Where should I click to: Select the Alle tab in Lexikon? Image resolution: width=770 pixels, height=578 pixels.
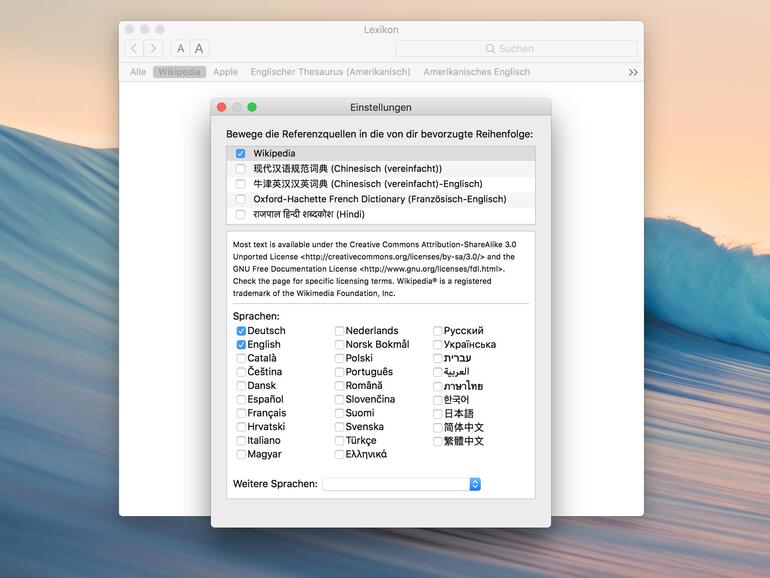(138, 72)
